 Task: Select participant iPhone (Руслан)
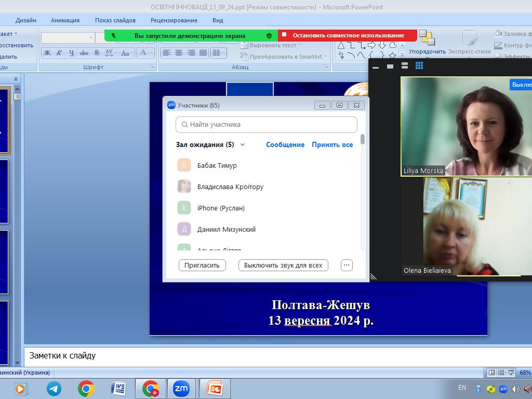pyautogui.click(x=267, y=208)
